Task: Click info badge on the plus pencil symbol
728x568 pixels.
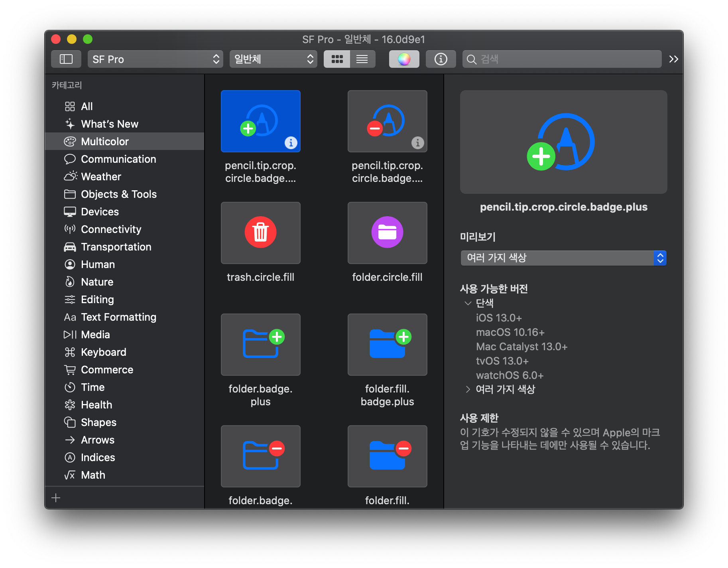Action: point(291,142)
